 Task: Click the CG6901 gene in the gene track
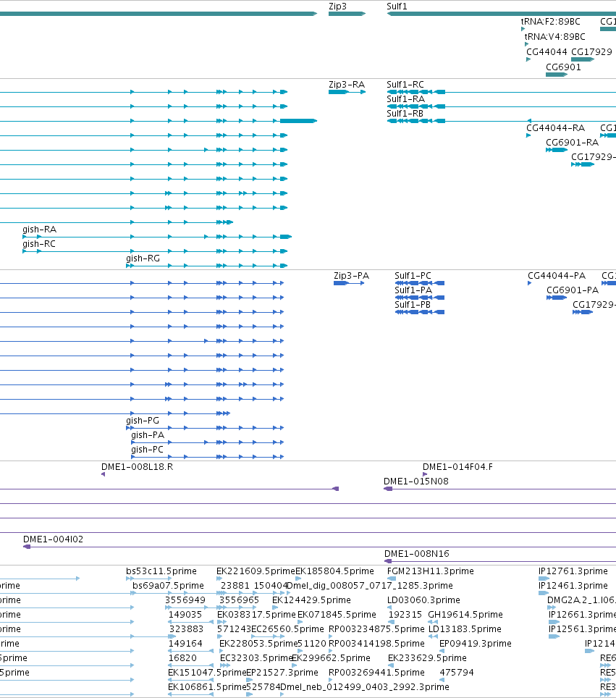click(557, 75)
